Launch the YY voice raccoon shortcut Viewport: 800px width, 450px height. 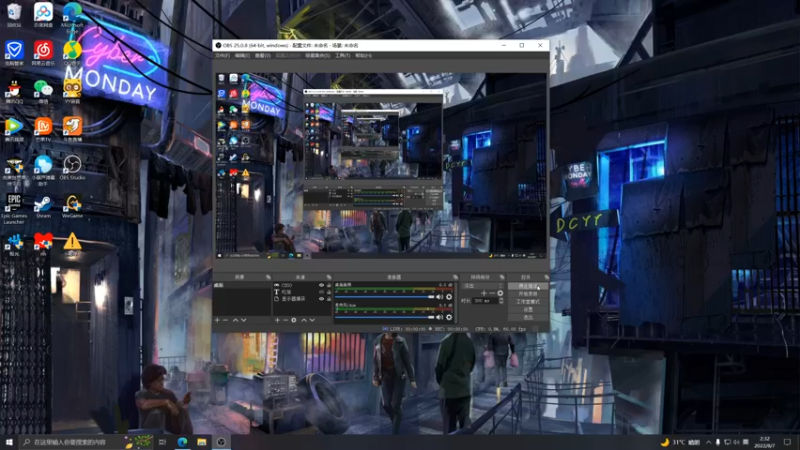coord(72,92)
